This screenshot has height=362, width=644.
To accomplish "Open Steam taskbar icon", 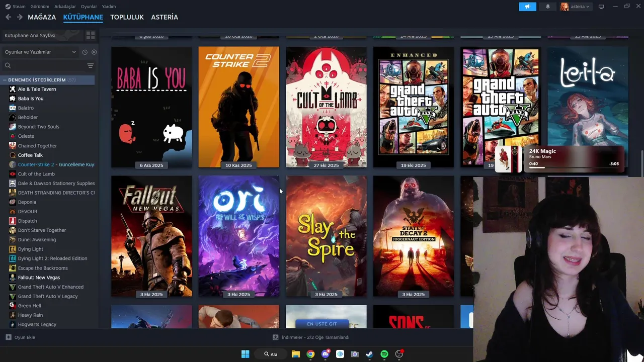I will point(369,354).
